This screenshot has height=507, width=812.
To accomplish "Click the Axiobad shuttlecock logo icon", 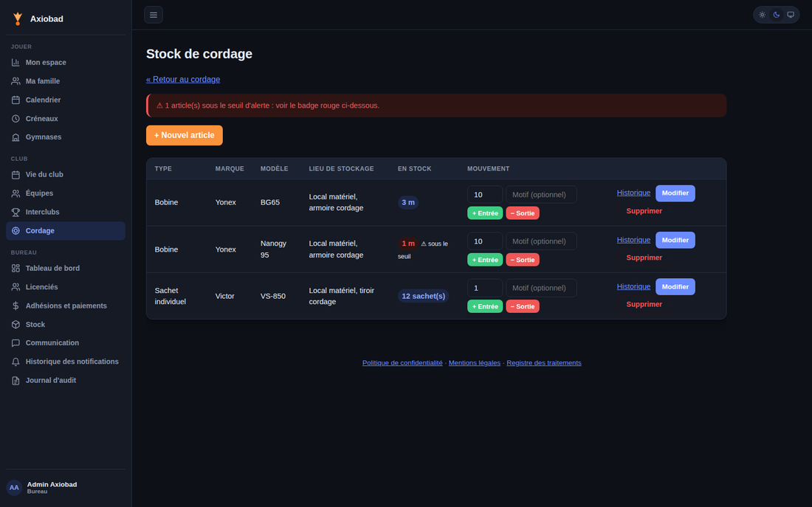I will coord(18,18).
